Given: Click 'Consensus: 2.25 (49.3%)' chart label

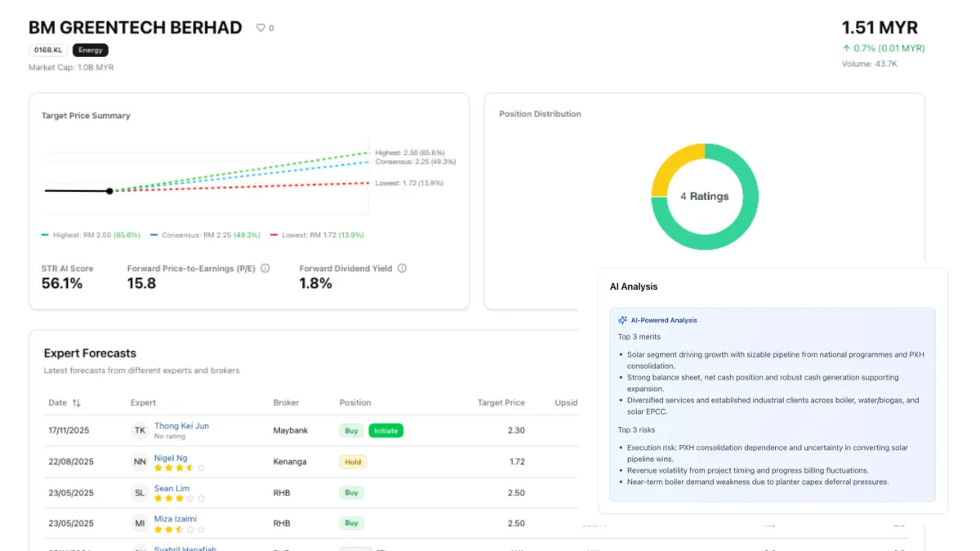Looking at the screenshot, I should point(415,162).
